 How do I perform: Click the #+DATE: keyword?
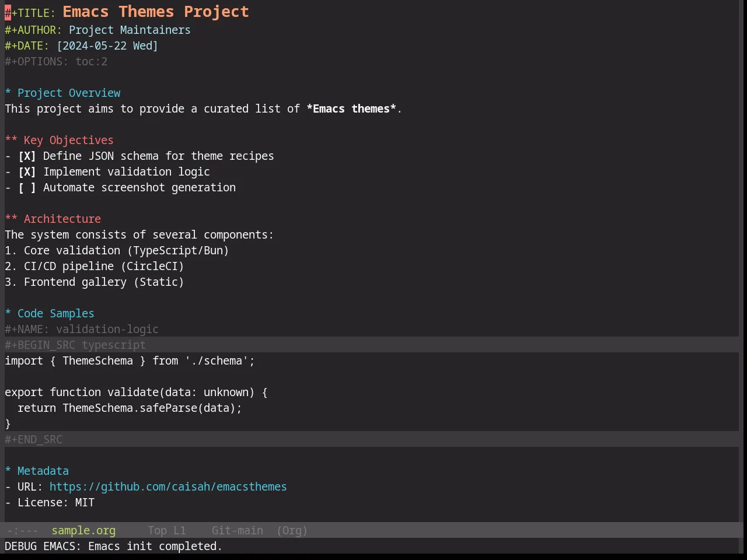tap(27, 46)
